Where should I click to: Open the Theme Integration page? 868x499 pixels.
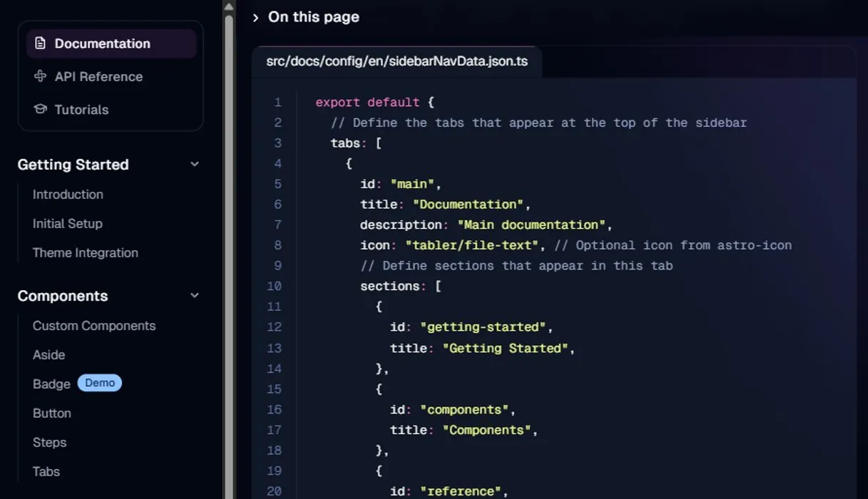[86, 253]
